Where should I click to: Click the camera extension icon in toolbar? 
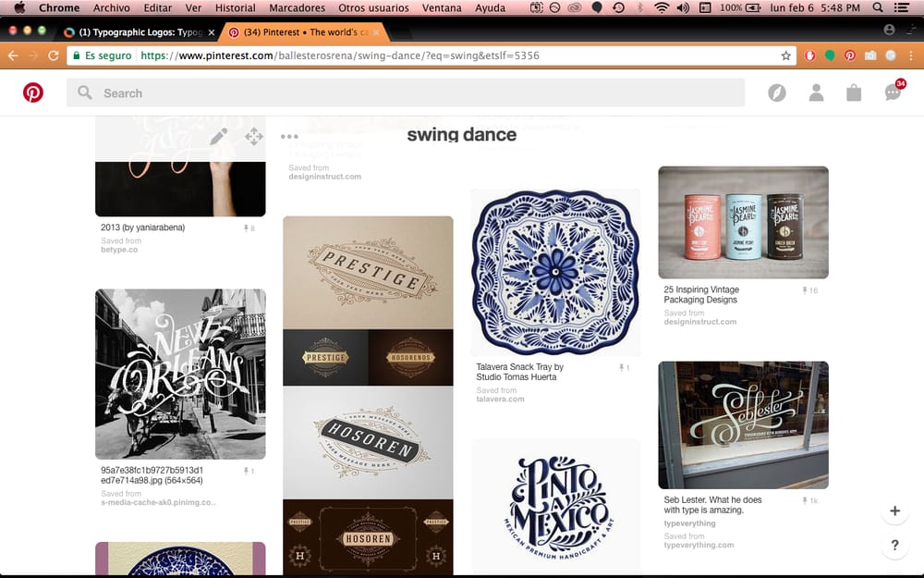(870, 55)
